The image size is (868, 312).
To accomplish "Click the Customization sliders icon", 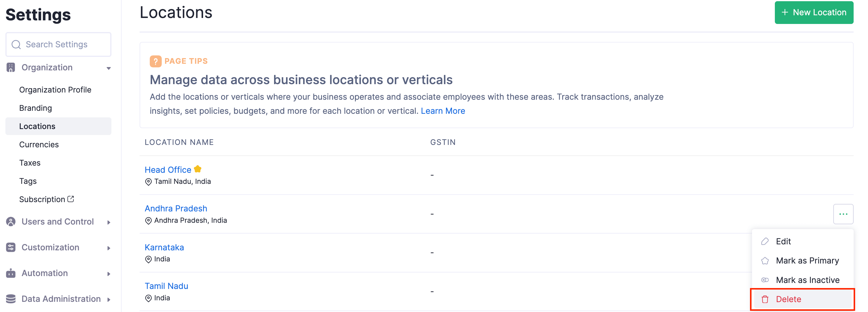I will coord(11,247).
